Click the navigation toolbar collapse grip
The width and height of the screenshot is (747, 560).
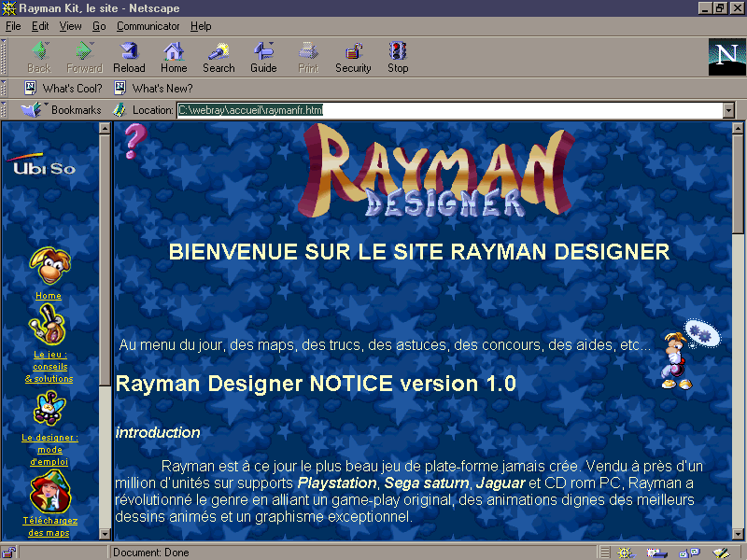coord(4,57)
